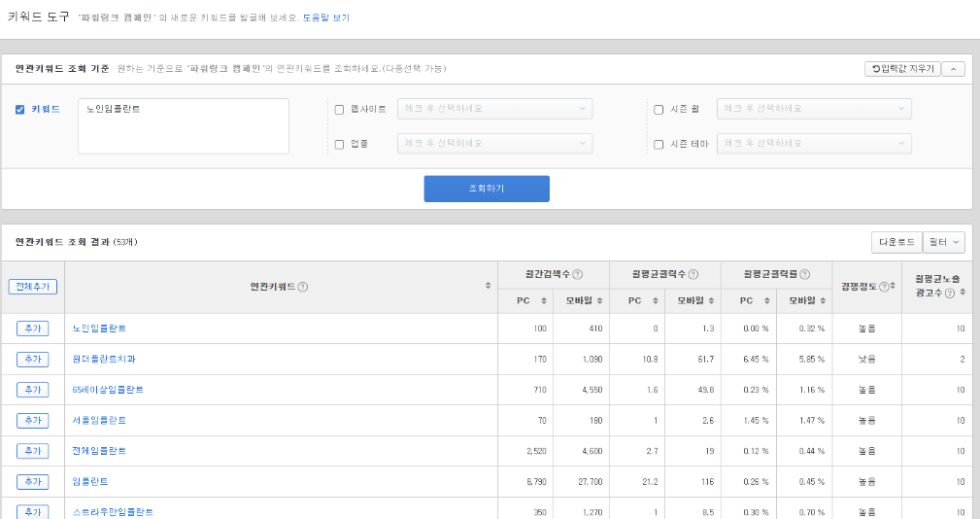Image resolution: width=980 pixels, height=519 pixels.
Task: Click the 전체추가 button
Action: [x=32, y=287]
